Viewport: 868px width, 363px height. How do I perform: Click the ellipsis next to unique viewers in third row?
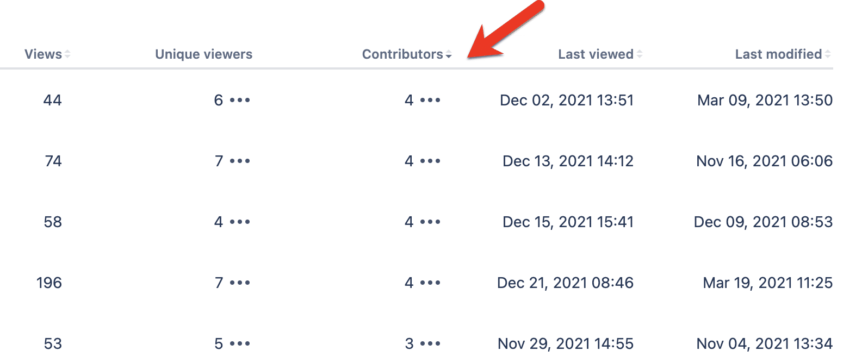(x=239, y=222)
